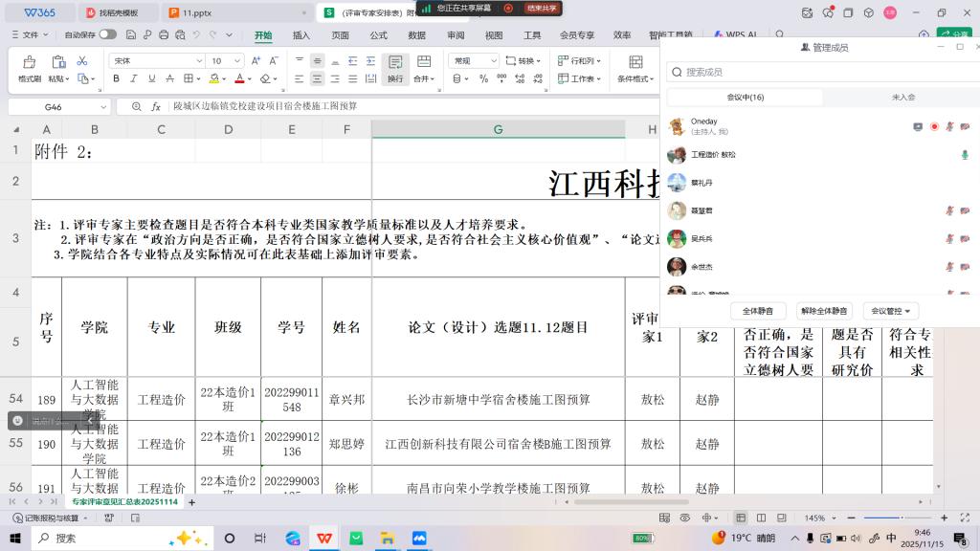Click the reading mode eye icon in status bar
Image resolution: width=980 pixels, height=551 pixels.
point(685,518)
